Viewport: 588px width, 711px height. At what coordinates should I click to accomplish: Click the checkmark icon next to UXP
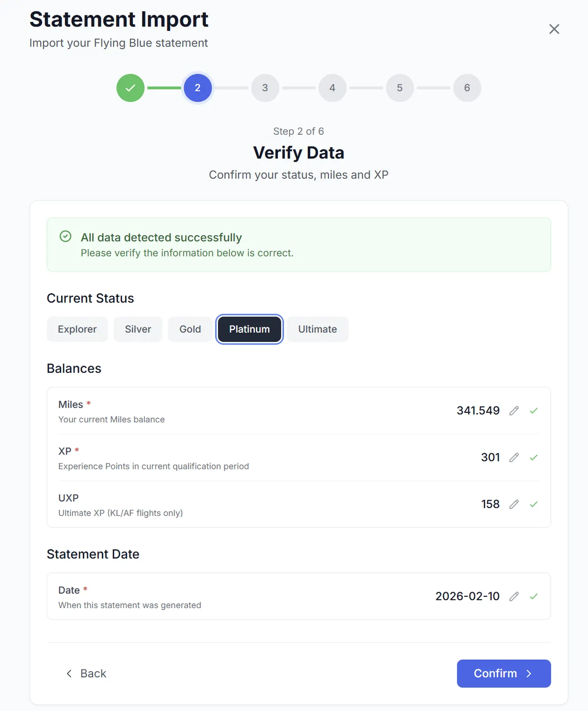(534, 504)
